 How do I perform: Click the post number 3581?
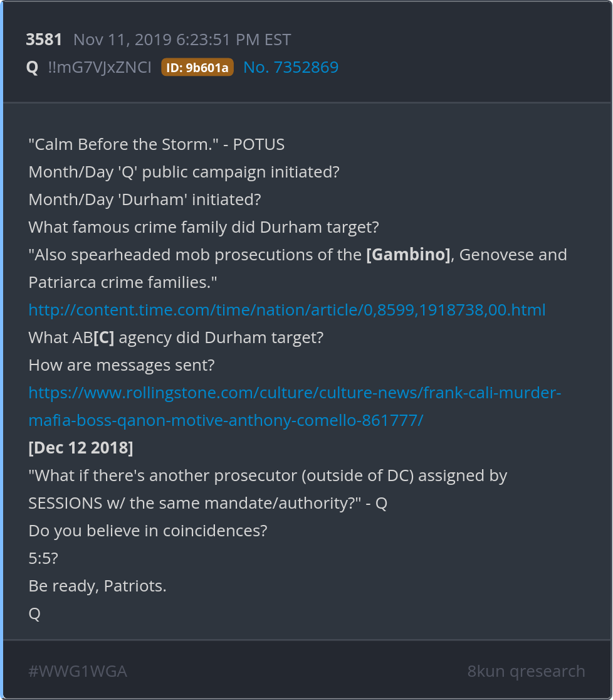coord(44,40)
